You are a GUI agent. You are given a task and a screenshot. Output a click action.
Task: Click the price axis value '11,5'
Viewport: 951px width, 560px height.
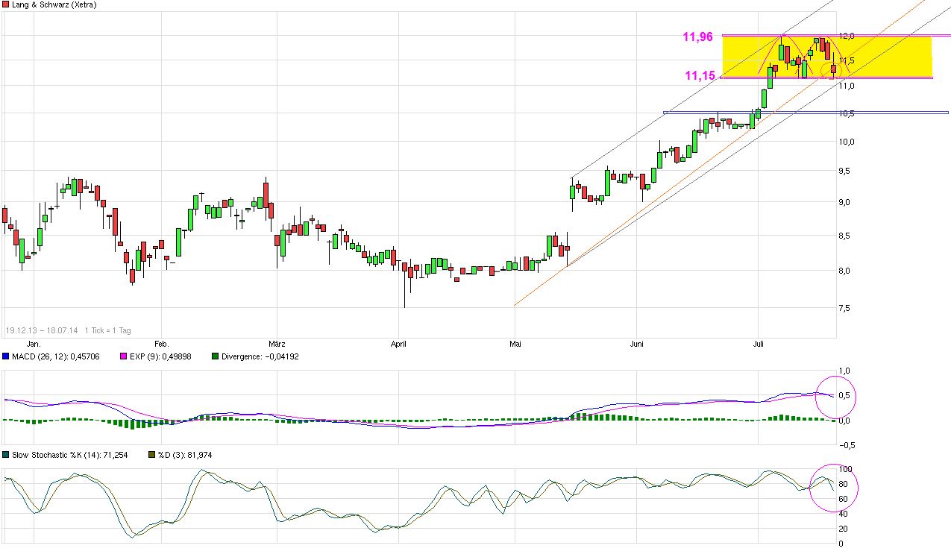click(846, 60)
